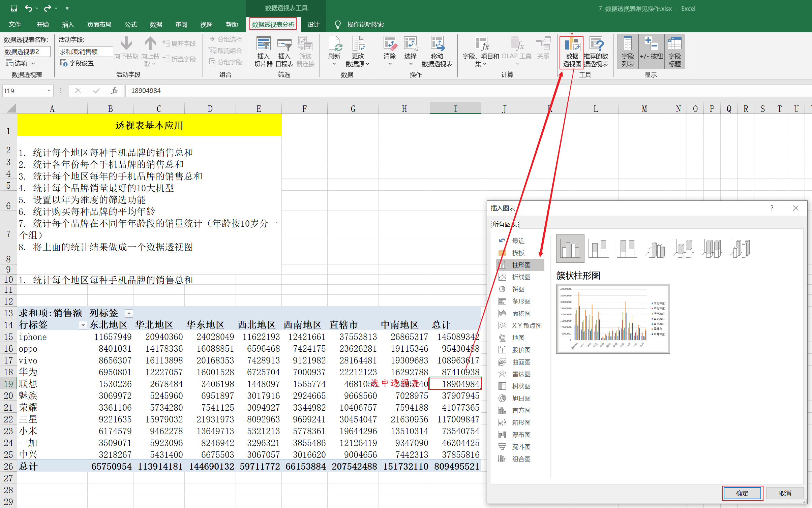Select Templates (模板) in chart list
The image size is (812, 508).
[520, 253]
